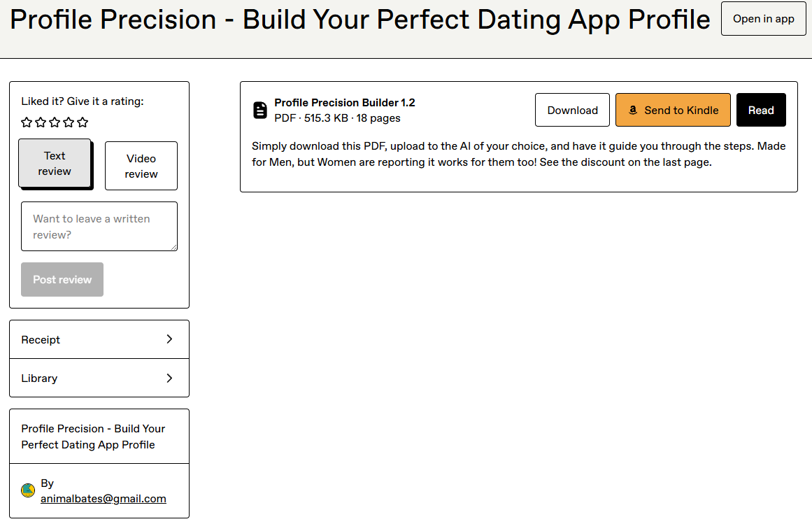This screenshot has height=524, width=812.
Task: Focus the written review text box
Action: click(99, 226)
